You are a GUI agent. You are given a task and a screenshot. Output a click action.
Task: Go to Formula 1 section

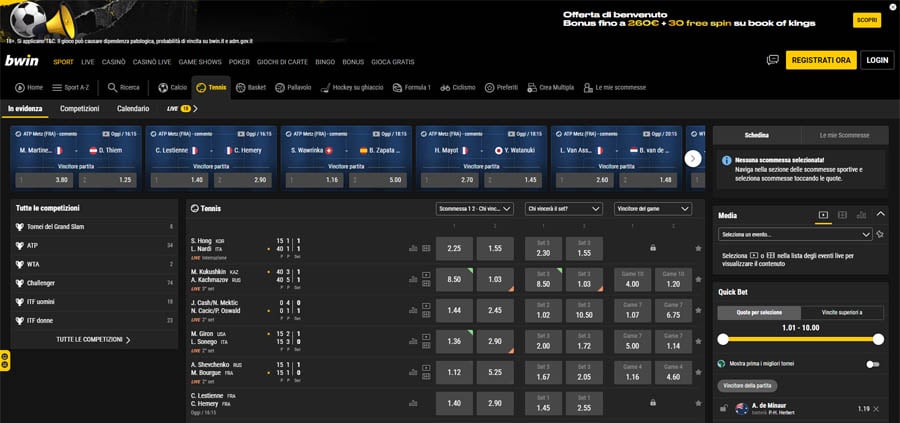412,87
